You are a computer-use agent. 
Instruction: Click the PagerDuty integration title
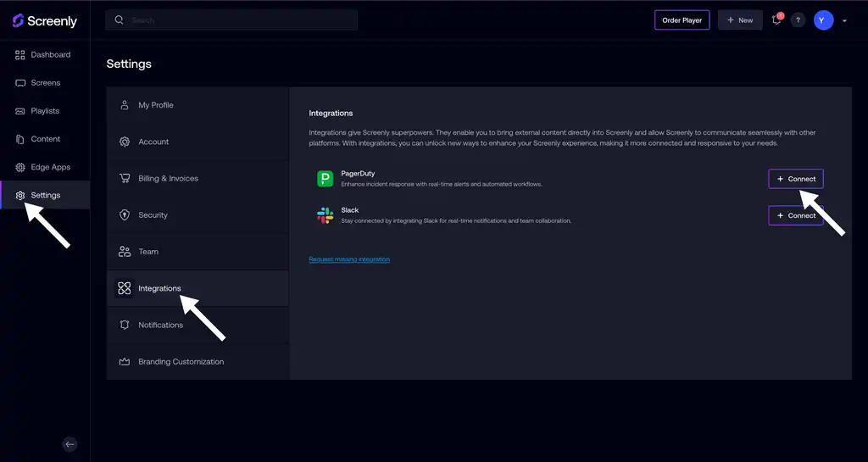coord(358,173)
